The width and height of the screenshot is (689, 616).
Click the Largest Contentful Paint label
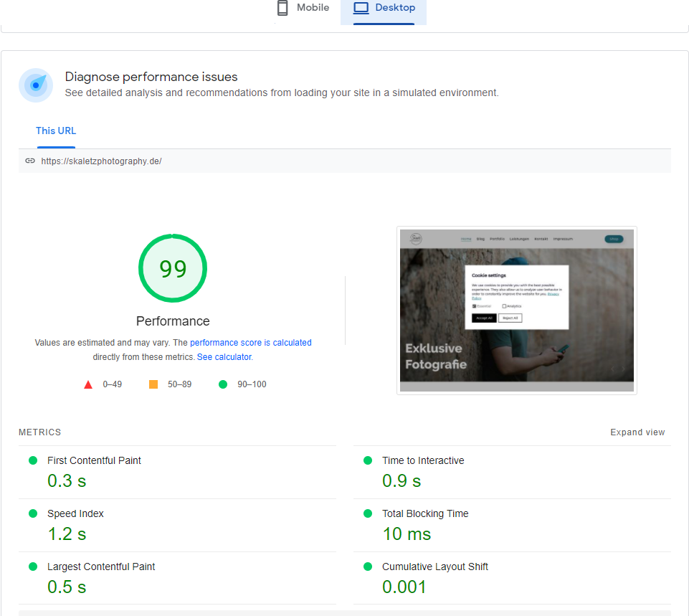tap(101, 567)
